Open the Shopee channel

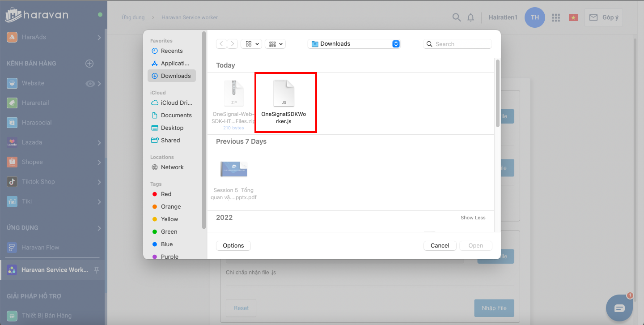click(32, 162)
